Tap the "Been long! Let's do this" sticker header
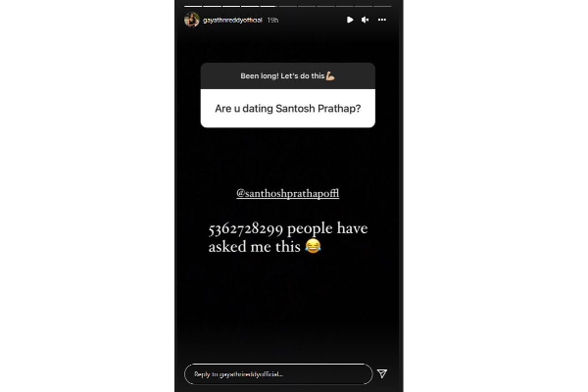Image resolution: width=588 pixels, height=392 pixels. 287,75
